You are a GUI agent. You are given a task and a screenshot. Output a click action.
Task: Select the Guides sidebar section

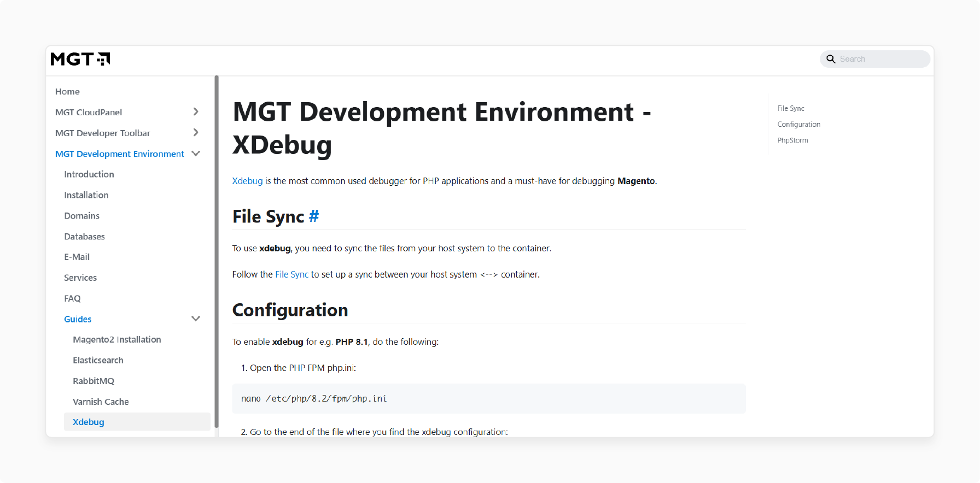pyautogui.click(x=78, y=319)
